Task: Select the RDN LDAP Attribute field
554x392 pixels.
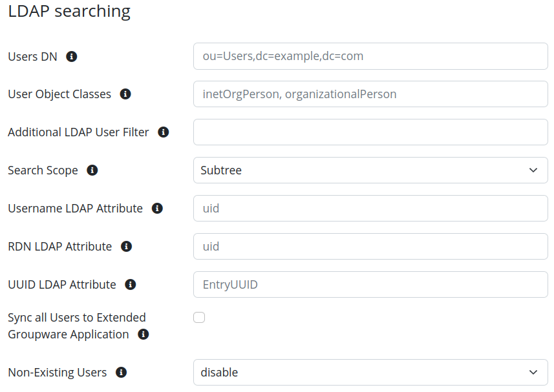Action: coord(370,246)
